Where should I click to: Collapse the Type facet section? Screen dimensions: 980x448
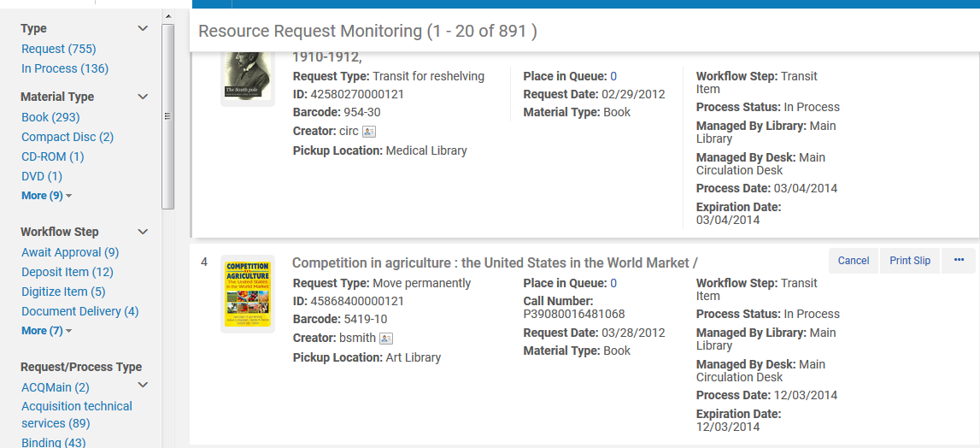[144, 28]
